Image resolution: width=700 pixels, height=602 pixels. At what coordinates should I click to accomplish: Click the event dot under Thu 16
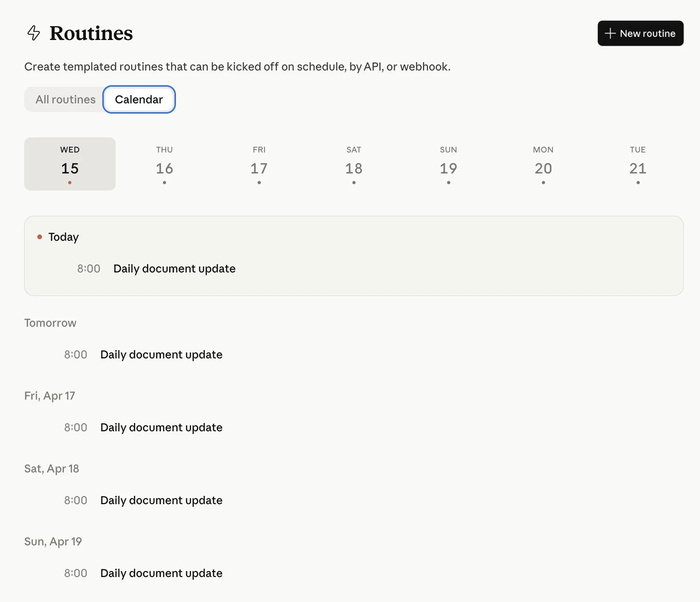pyautogui.click(x=164, y=183)
